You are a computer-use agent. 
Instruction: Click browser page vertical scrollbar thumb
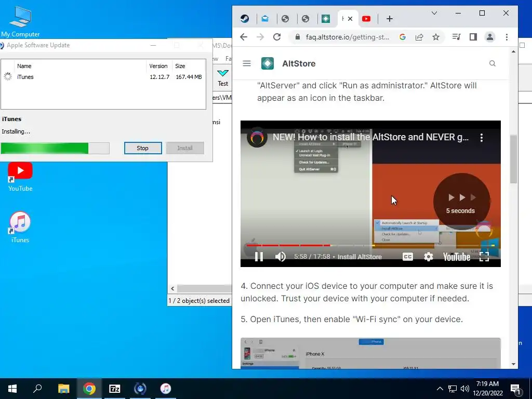(x=513, y=159)
